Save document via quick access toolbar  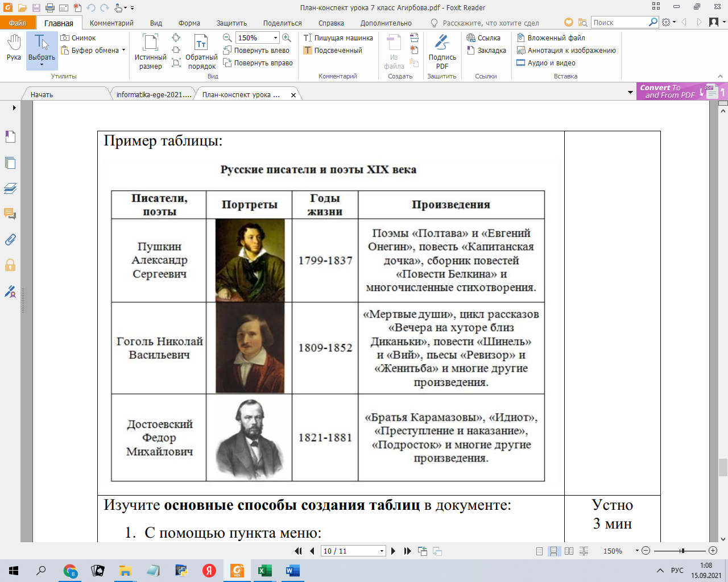(36, 8)
